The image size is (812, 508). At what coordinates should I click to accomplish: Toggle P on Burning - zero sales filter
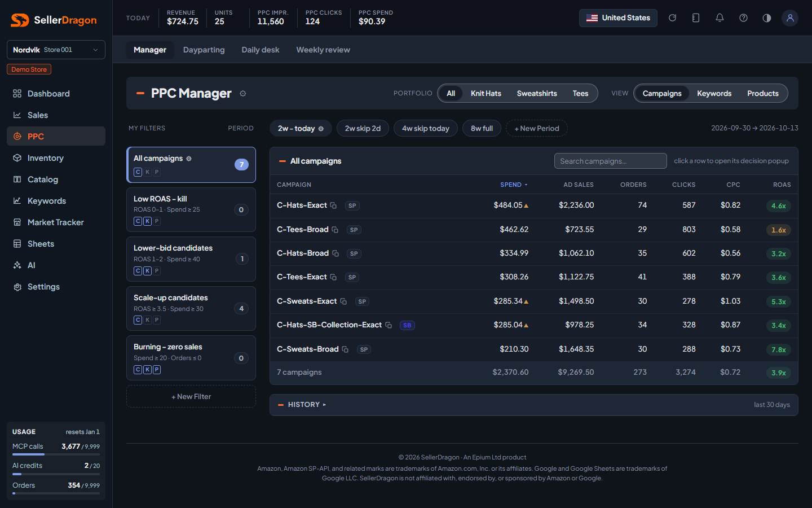click(157, 370)
